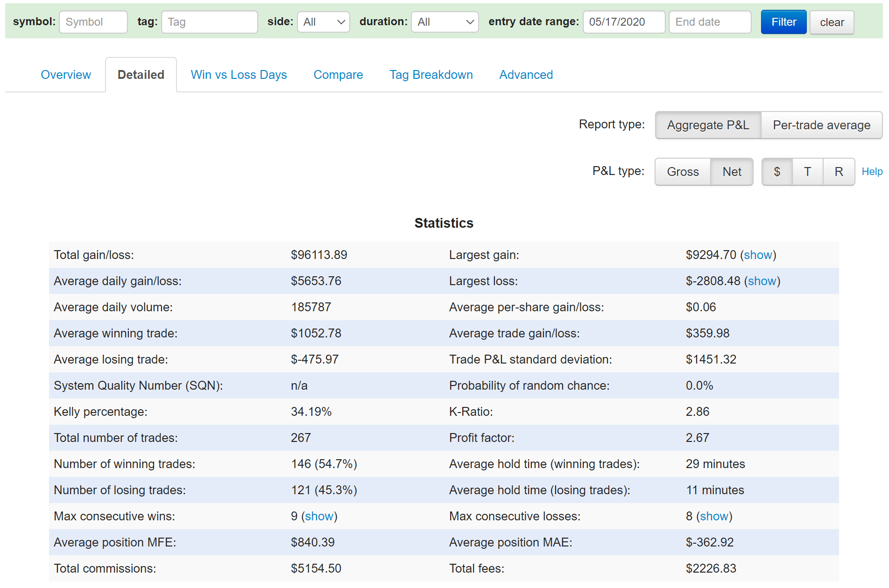Switch P&L type to Gross
This screenshot has height=588, width=889.
(683, 172)
